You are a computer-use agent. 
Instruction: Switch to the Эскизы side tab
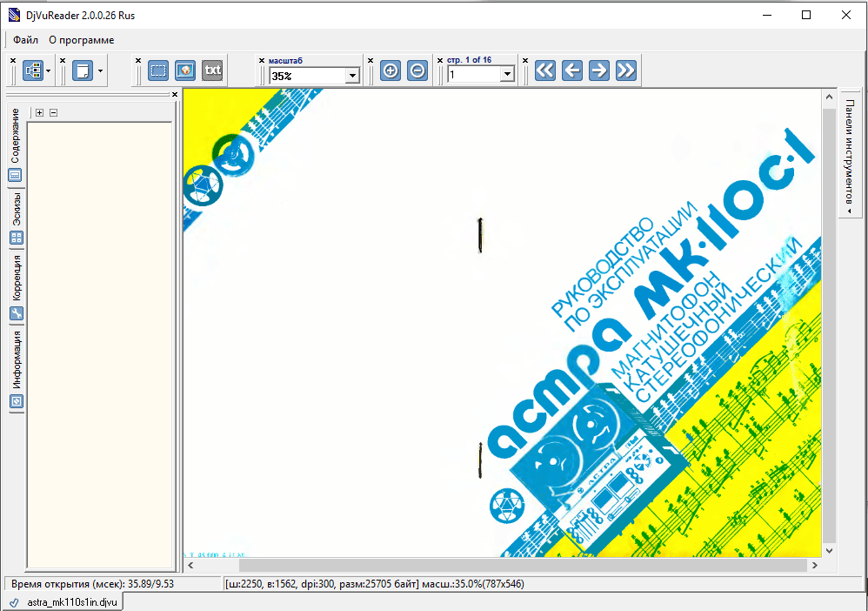(x=16, y=218)
